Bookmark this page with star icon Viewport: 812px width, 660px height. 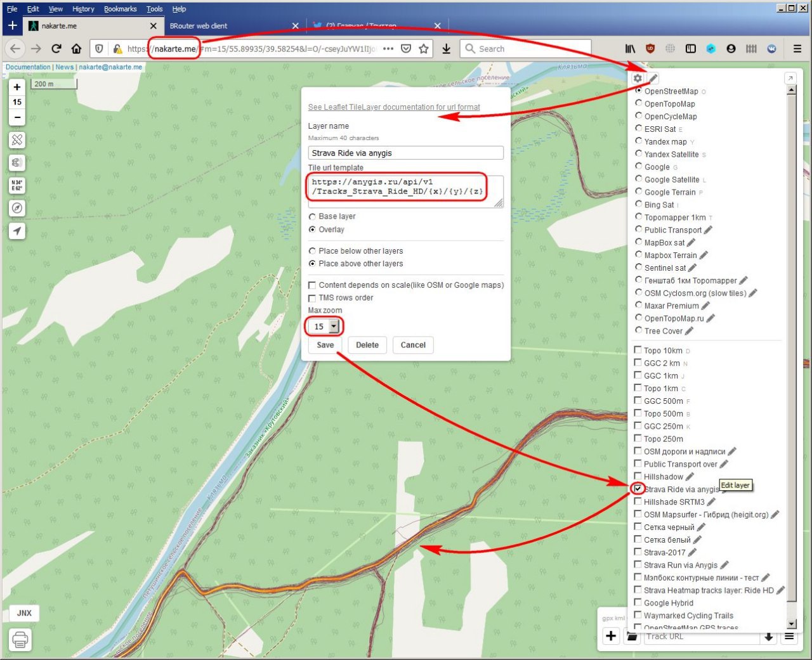coord(424,49)
